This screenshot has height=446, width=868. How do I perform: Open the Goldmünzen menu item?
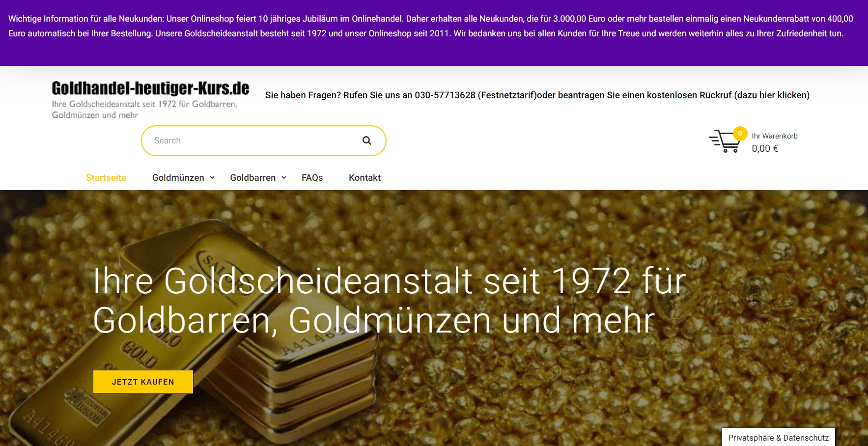[x=178, y=178]
